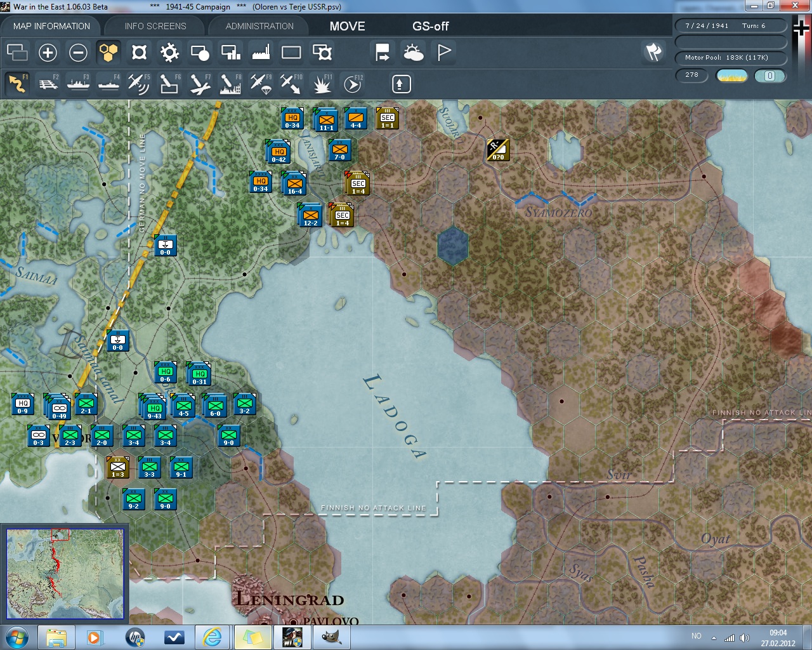Activate the F5 air recon mode icon
This screenshot has width=812, height=650.
tap(138, 84)
